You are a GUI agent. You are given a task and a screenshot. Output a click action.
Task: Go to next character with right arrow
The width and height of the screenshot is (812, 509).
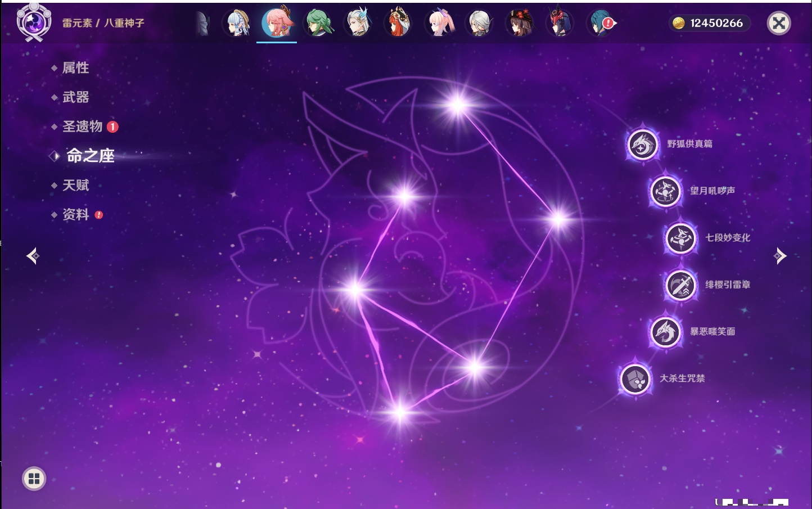[780, 256]
